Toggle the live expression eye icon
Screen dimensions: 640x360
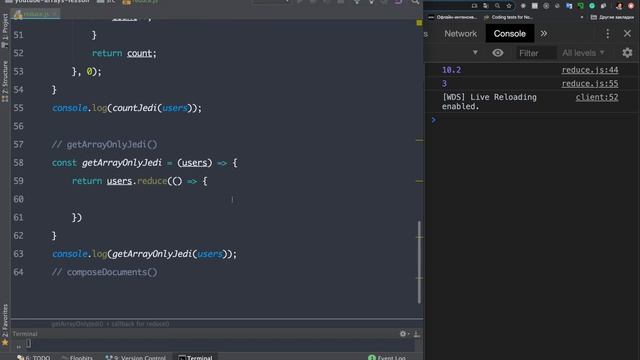click(x=498, y=53)
